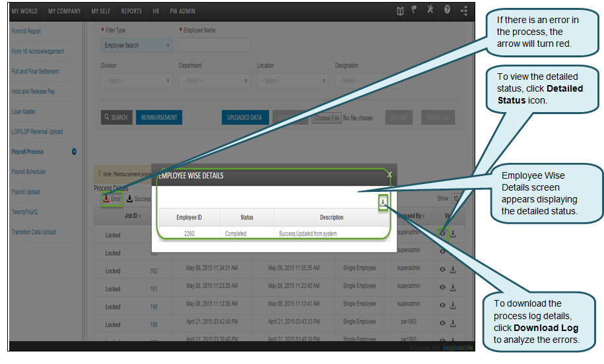Open the Location select dropdown

click(292, 81)
